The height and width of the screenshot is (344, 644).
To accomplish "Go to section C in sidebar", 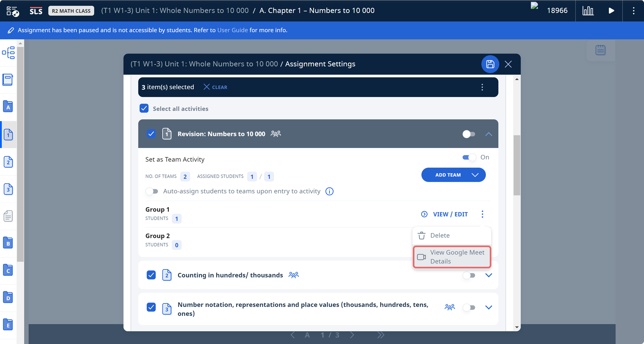I will (8, 270).
